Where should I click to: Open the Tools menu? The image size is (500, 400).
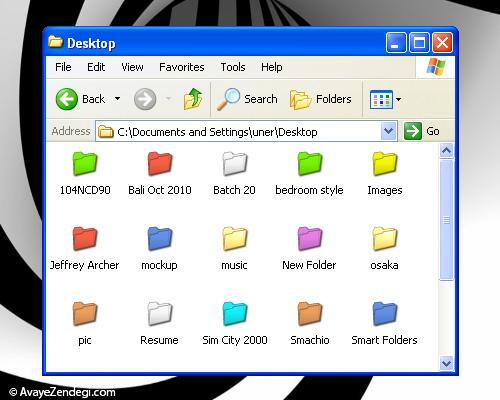[233, 67]
